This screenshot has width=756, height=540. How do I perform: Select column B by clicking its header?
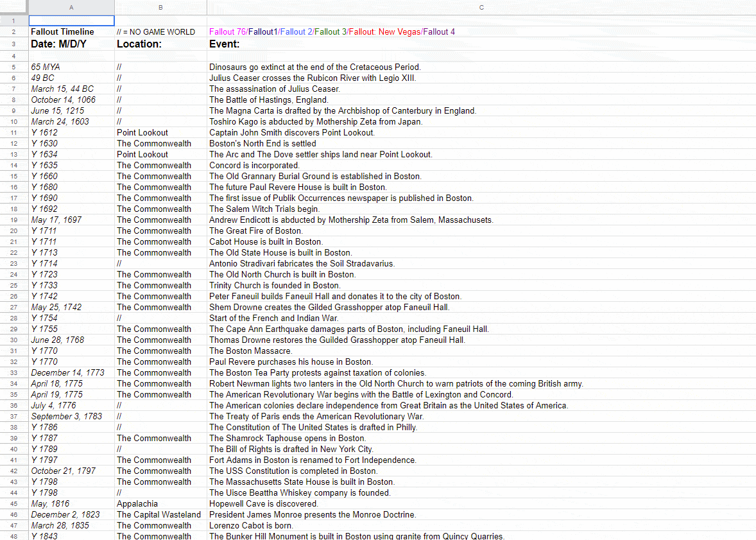(160, 7)
